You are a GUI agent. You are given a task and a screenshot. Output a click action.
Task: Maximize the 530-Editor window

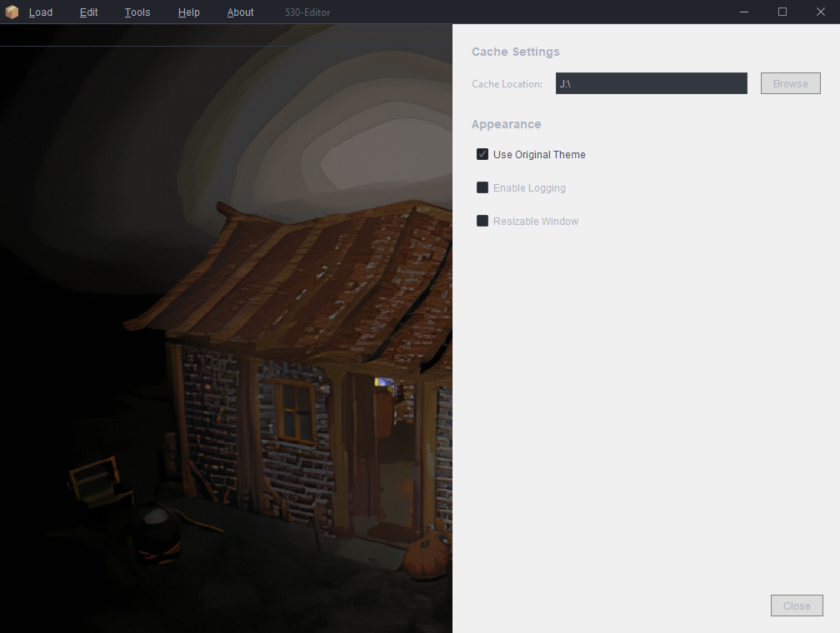pos(782,12)
